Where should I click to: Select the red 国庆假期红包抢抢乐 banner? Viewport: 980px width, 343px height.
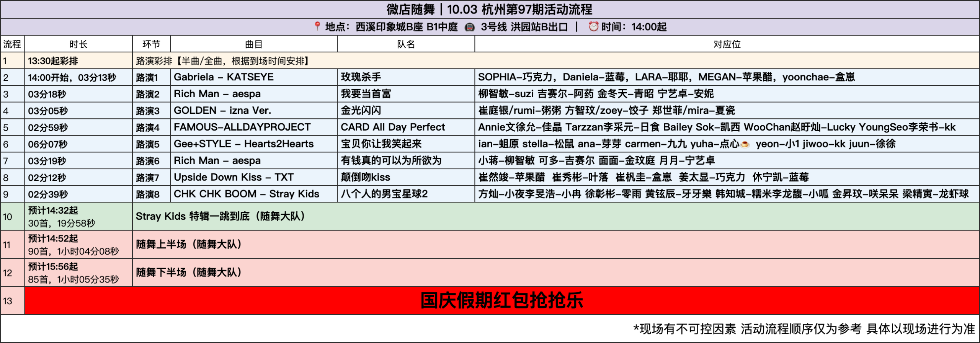(501, 301)
